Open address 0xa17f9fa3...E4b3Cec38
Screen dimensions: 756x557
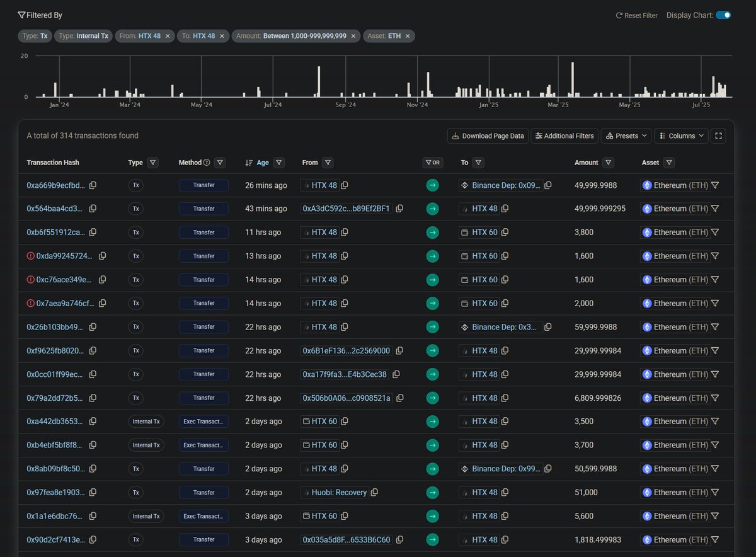(345, 374)
